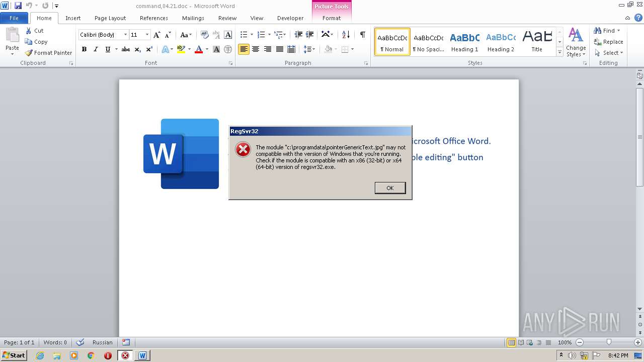The width and height of the screenshot is (644, 362).
Task: Click the Replace command
Action: tap(608, 42)
